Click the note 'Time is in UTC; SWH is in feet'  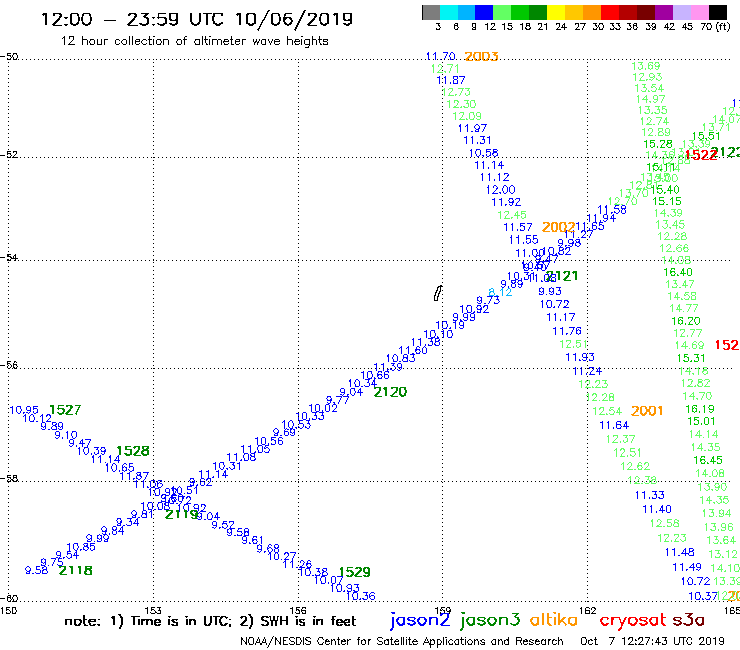[210, 621]
